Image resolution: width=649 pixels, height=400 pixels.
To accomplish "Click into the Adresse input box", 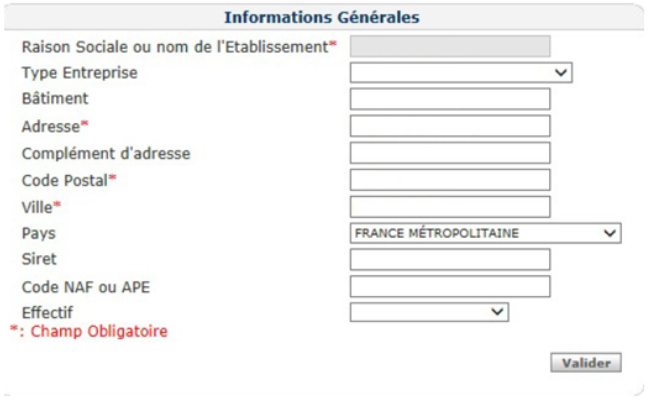I will (450, 126).
